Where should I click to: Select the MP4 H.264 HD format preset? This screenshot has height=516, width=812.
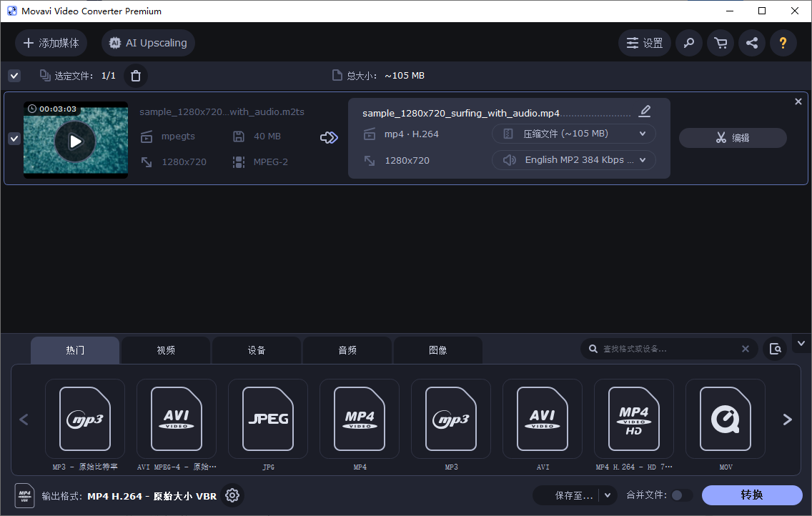click(634, 420)
